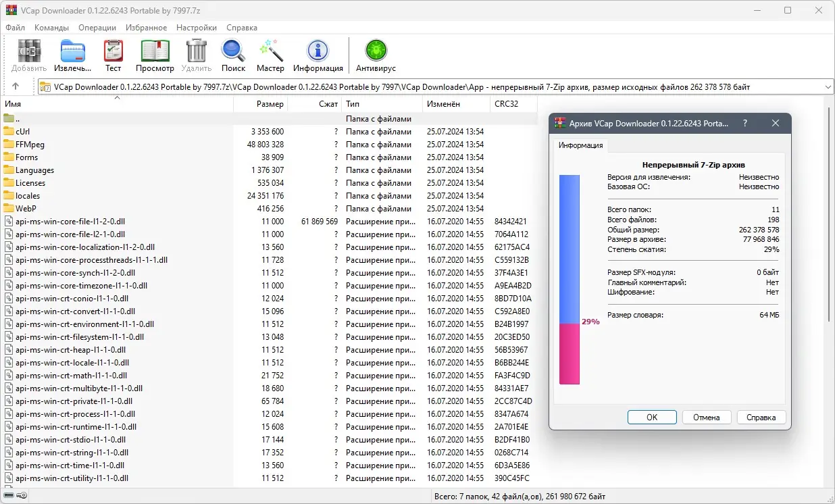Viewport: 835px width, 504px height.
Task: Sort by the Тип column header
Action: [382, 104]
